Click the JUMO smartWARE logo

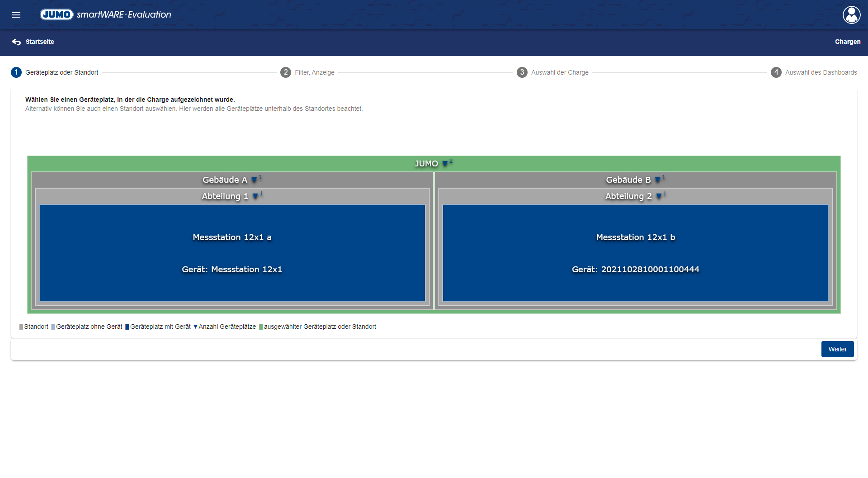[105, 14]
